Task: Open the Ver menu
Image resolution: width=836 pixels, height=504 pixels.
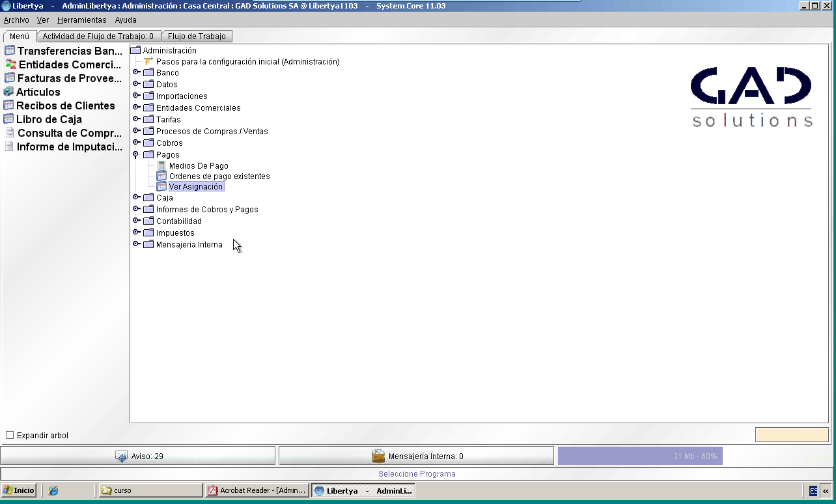Action: pos(43,20)
